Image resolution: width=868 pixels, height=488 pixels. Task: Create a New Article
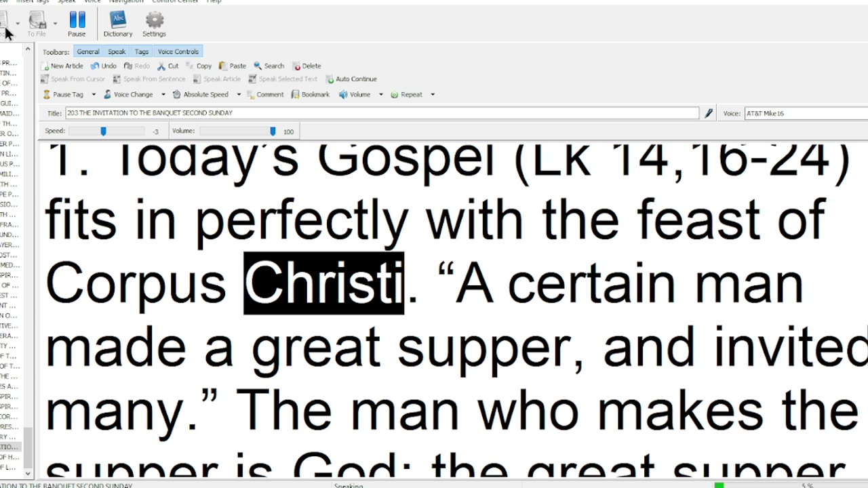(62, 66)
